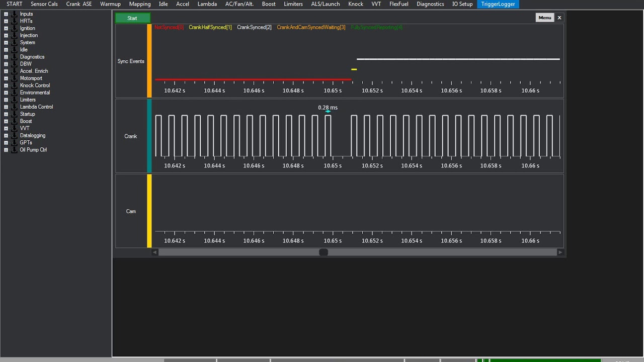This screenshot has height=362, width=644.
Task: Click the FullySyncedReporting[4] legend label
Action: pyautogui.click(x=377, y=27)
